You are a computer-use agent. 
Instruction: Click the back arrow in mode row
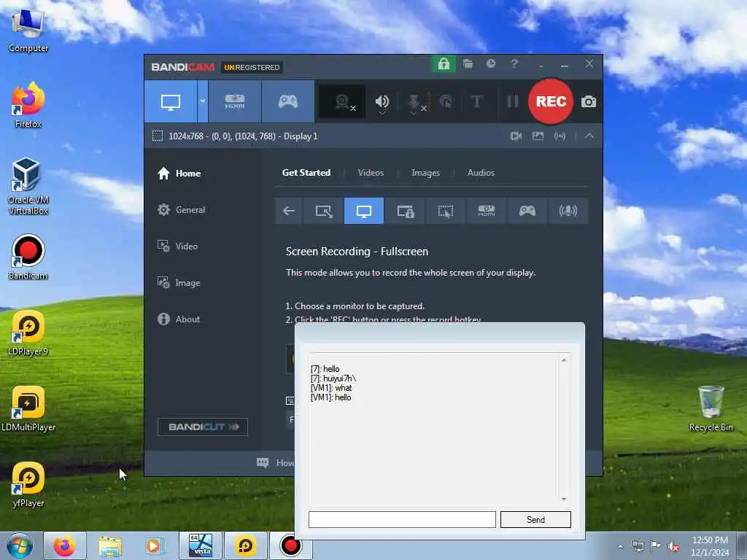point(289,211)
